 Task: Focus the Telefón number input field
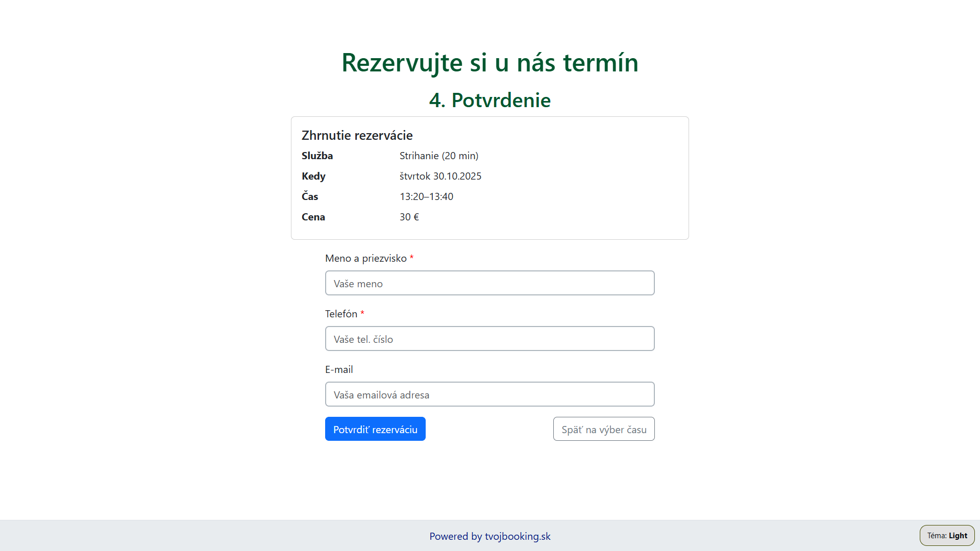pos(489,339)
